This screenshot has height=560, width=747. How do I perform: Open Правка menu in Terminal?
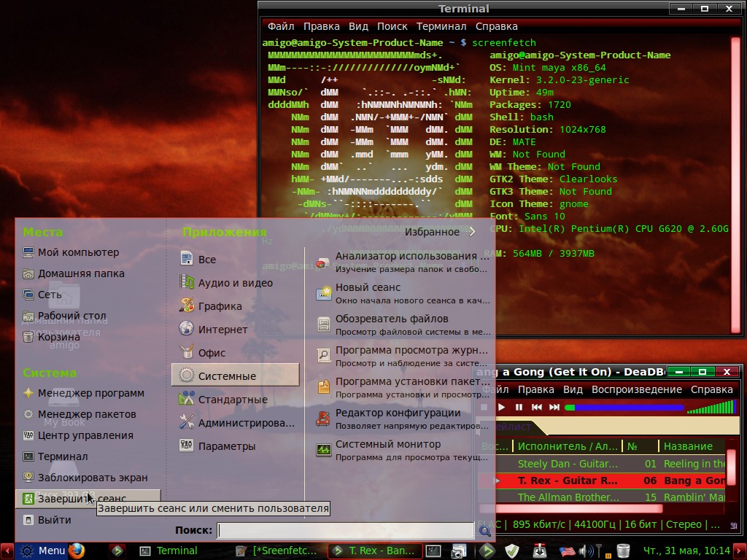(x=322, y=26)
